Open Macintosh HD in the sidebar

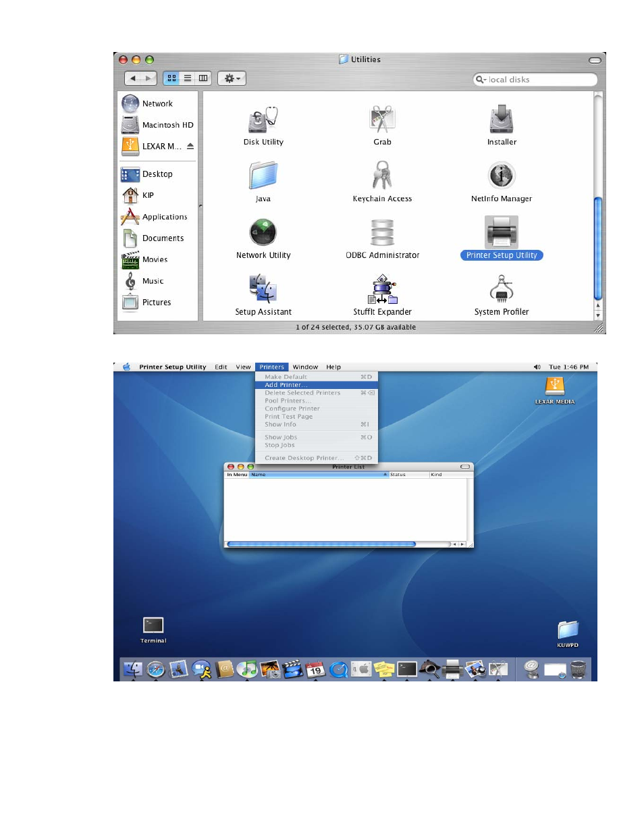(x=157, y=125)
